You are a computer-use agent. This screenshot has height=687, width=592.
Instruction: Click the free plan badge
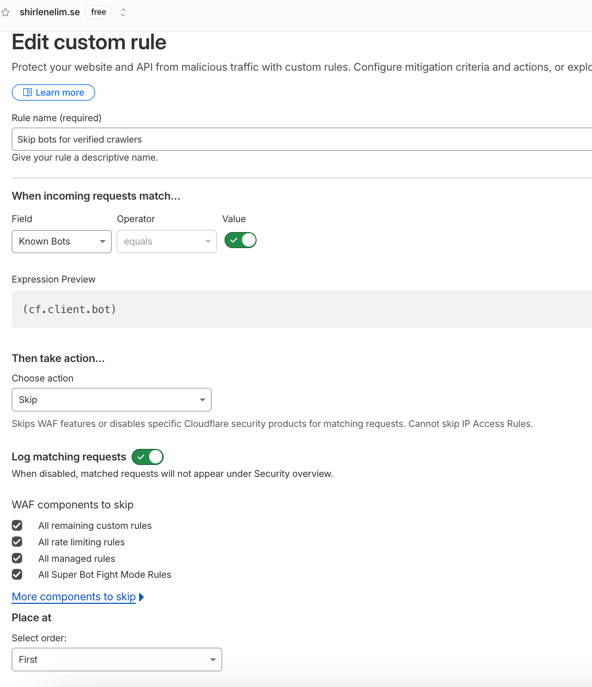(x=99, y=12)
